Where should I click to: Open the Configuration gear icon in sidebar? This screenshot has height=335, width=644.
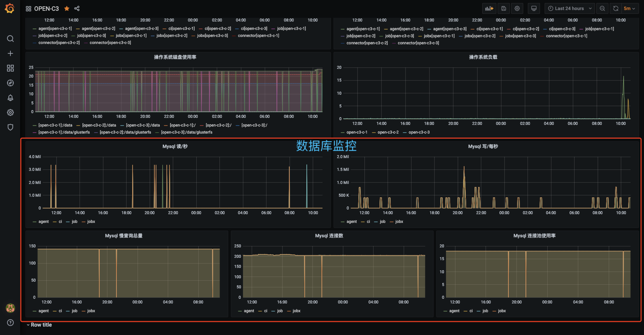[10, 112]
